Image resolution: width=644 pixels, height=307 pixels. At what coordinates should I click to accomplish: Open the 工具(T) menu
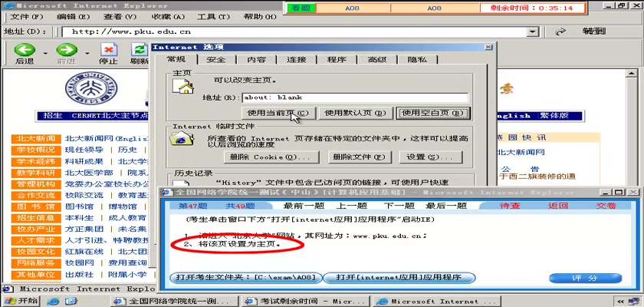pos(213,17)
